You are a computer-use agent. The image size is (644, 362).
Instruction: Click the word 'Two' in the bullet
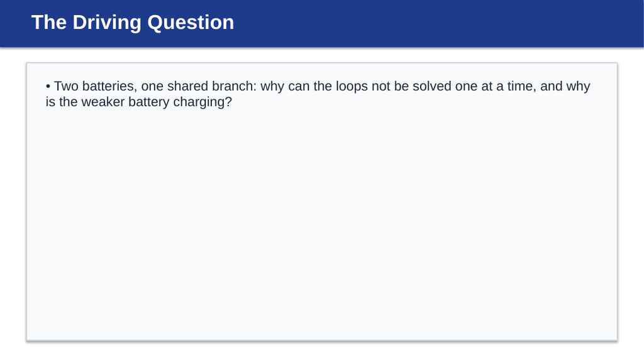66,86
